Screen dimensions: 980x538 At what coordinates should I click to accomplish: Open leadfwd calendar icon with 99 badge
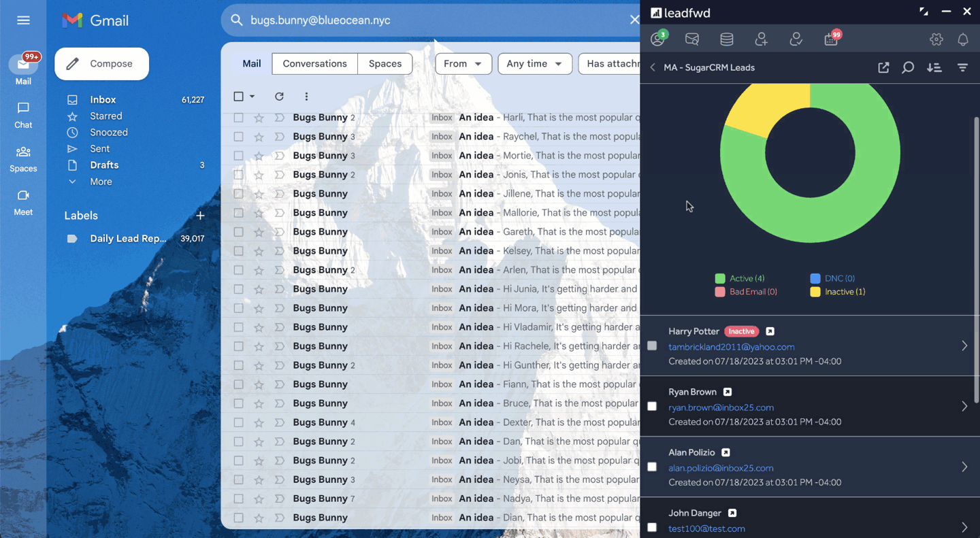(832, 38)
